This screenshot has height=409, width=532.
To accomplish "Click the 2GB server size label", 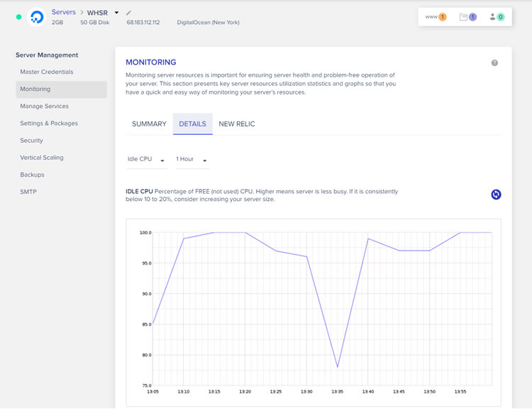I will click(57, 23).
